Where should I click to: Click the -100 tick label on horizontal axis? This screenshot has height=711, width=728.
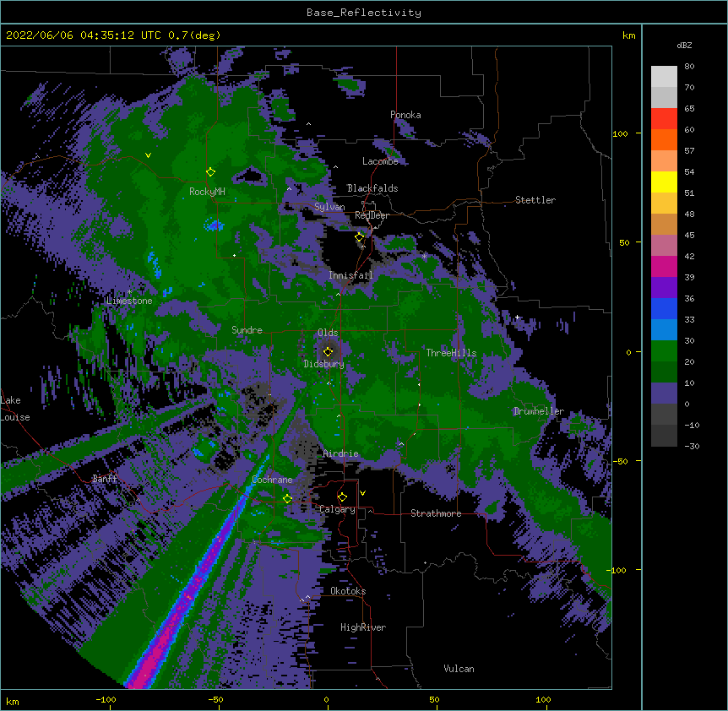click(x=106, y=699)
